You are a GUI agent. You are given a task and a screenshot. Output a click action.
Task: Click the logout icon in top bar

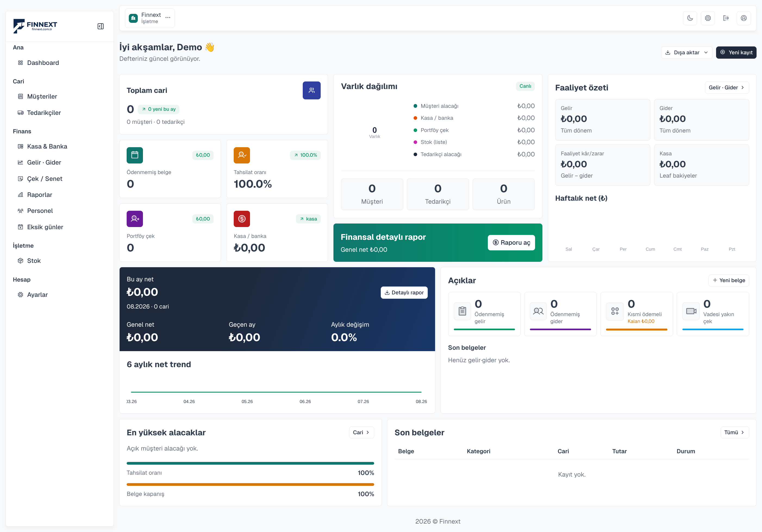[x=726, y=18]
